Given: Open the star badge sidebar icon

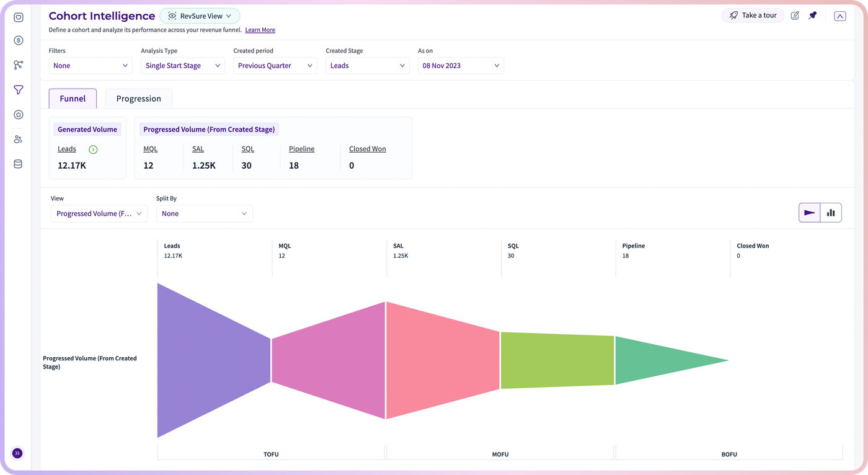Looking at the screenshot, I should tap(19, 115).
